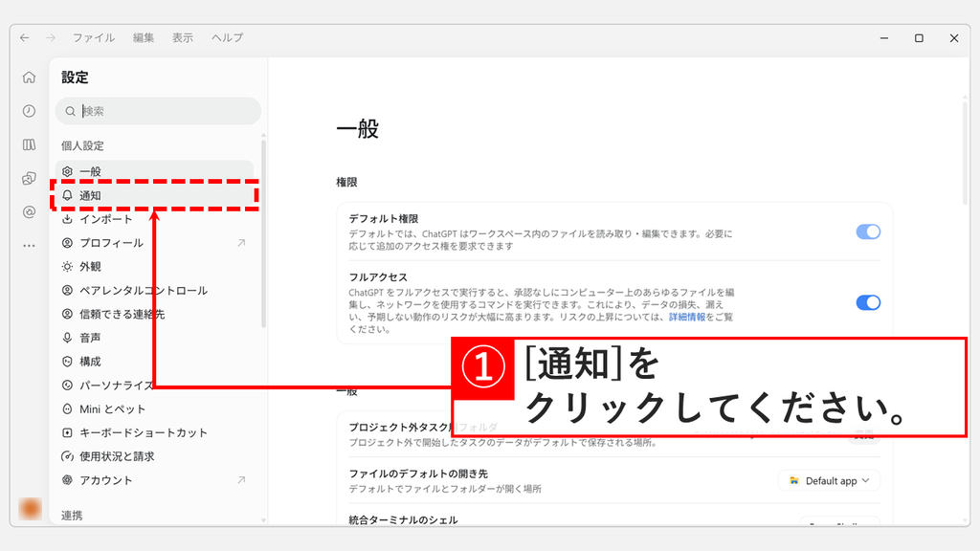Click the main content scrollbar
The image size is (980, 551).
pyautogui.click(x=965, y=152)
